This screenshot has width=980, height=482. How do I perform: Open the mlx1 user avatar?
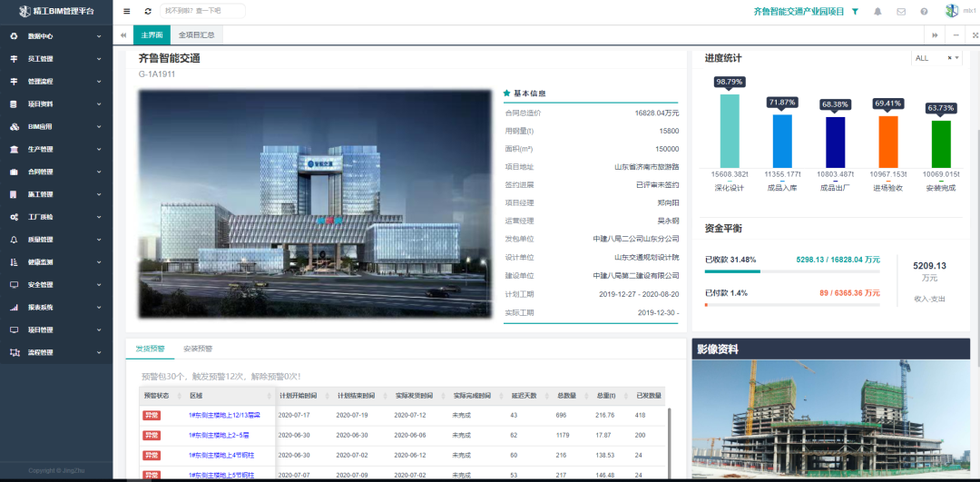951,11
